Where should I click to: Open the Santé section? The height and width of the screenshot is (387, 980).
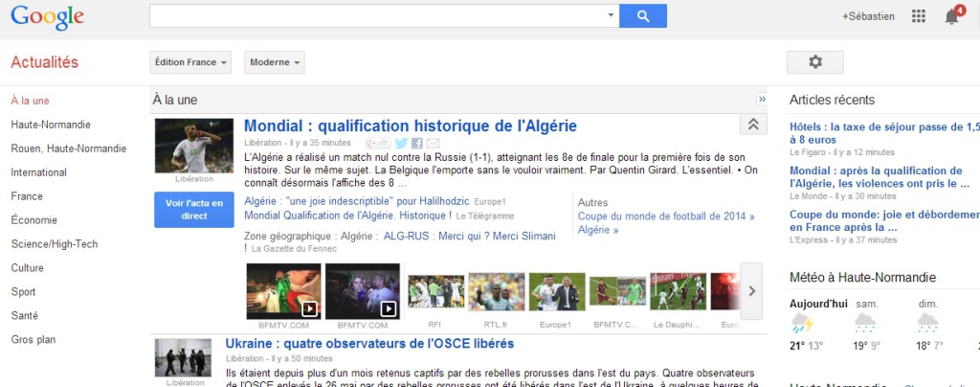coord(24,316)
